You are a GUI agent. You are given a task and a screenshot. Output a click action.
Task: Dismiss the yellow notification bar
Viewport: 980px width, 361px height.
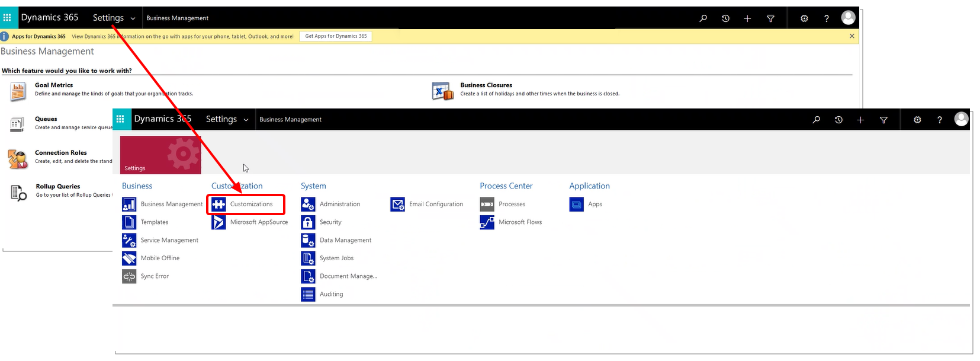(x=852, y=36)
